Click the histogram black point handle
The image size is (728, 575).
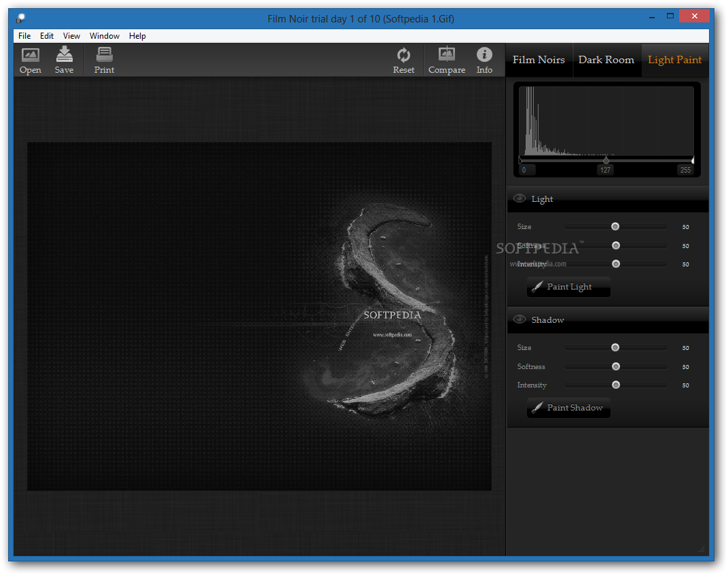pyautogui.click(x=520, y=160)
